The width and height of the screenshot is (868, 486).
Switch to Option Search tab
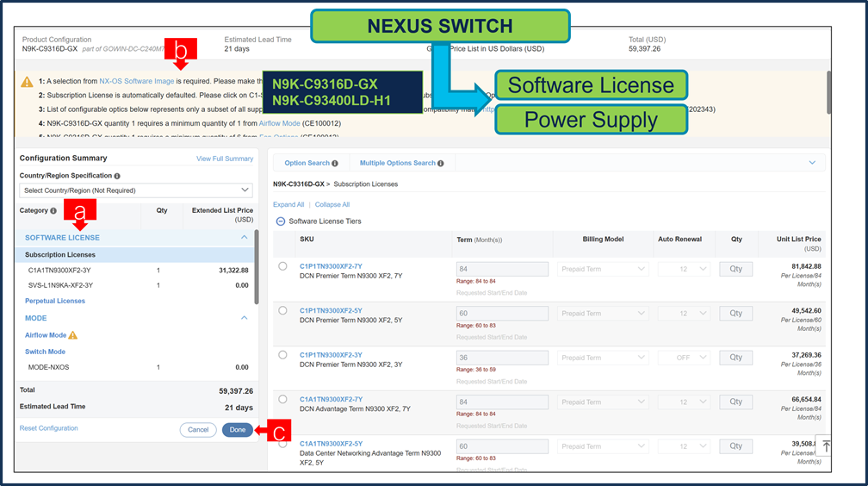(307, 163)
